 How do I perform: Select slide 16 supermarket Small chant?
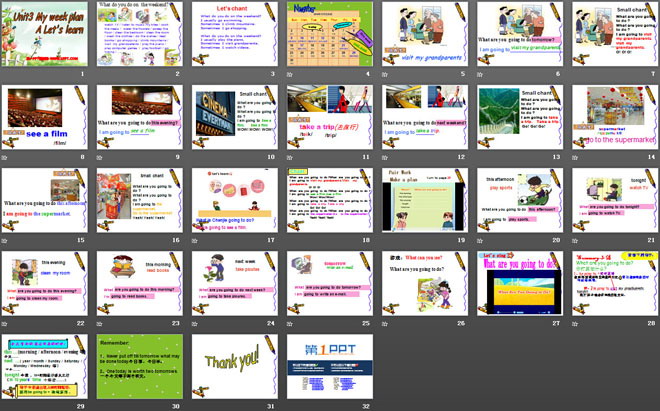(x=140, y=200)
